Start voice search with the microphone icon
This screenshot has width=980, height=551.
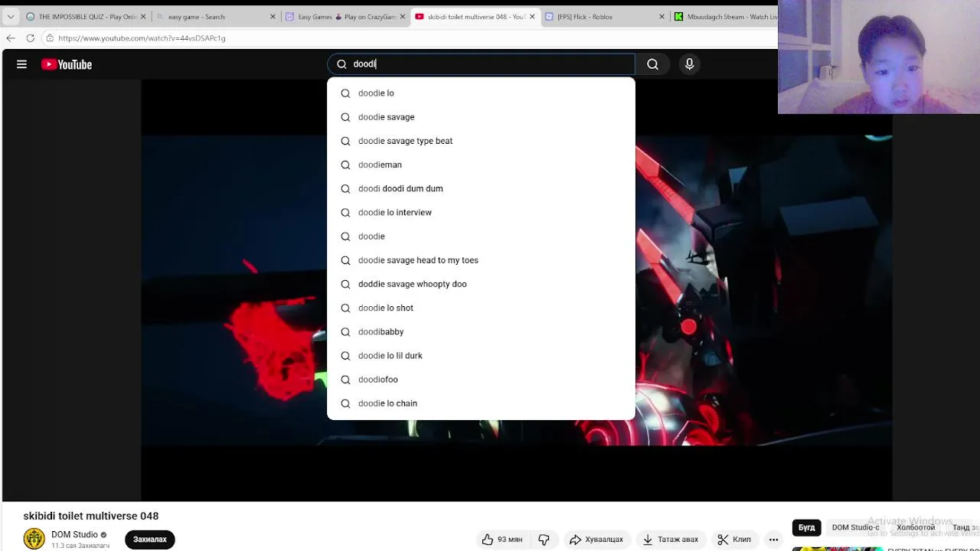pos(689,65)
